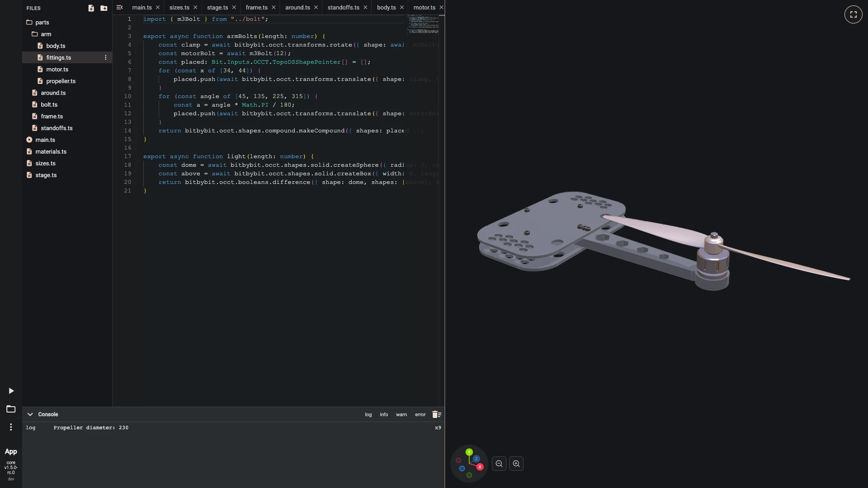Run the script with play button

point(11,391)
